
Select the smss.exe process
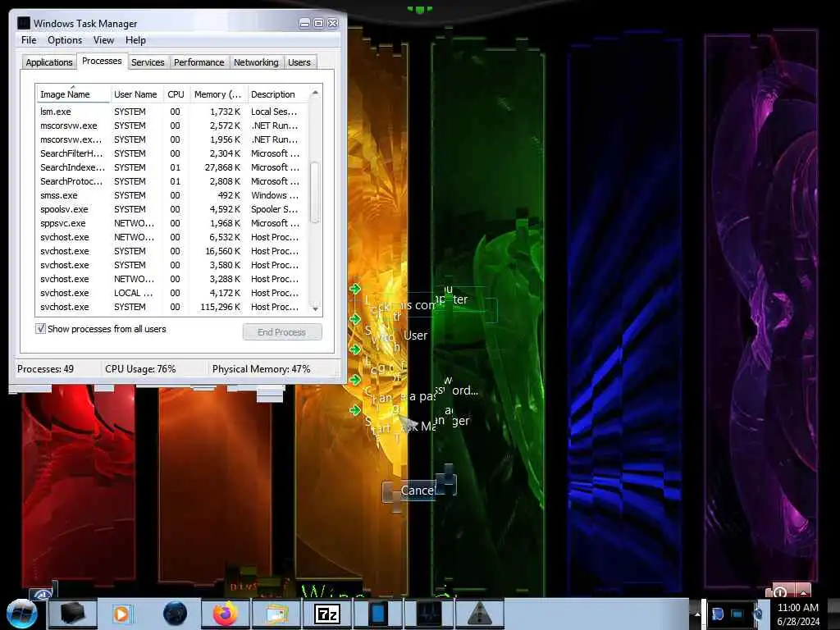pyautogui.click(x=172, y=195)
